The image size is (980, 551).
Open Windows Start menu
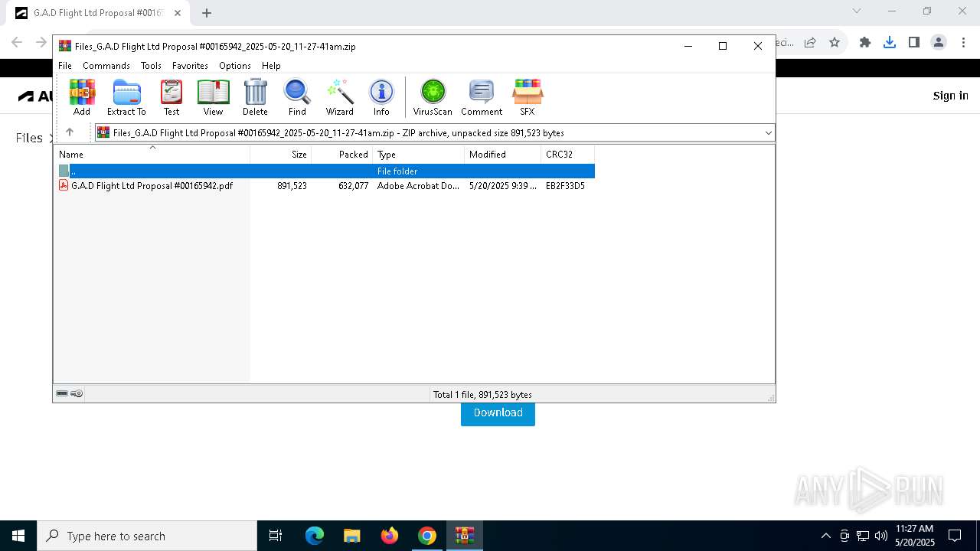pyautogui.click(x=18, y=536)
